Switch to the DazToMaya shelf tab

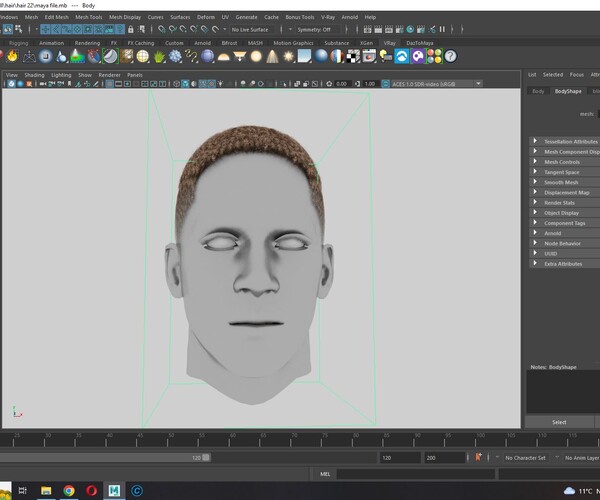click(420, 43)
